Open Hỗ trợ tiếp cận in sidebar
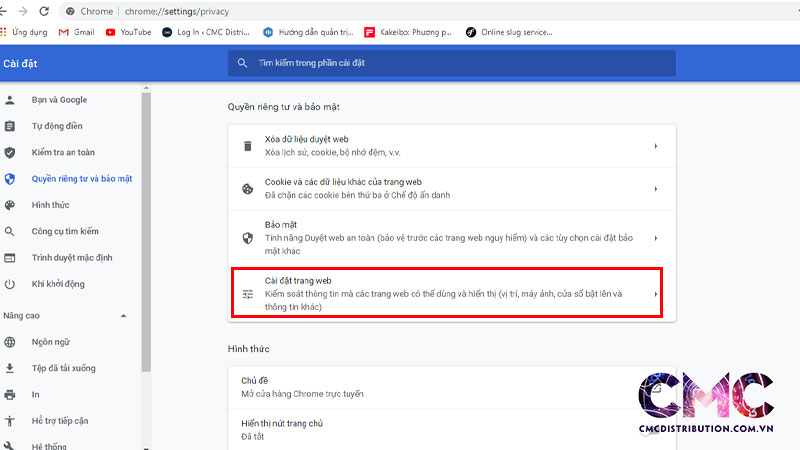800x450 pixels. (x=60, y=421)
